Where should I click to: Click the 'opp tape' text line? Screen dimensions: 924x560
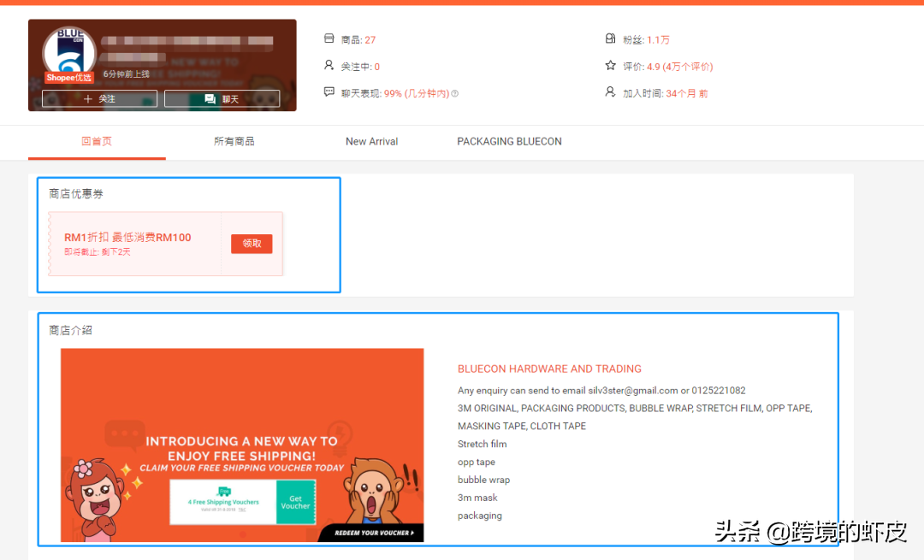click(477, 463)
